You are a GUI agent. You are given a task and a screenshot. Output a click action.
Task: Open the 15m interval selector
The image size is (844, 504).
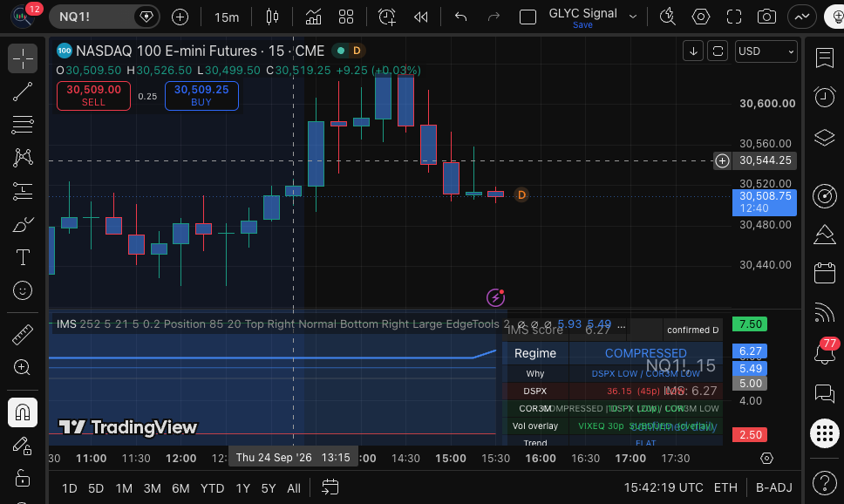pyautogui.click(x=227, y=17)
